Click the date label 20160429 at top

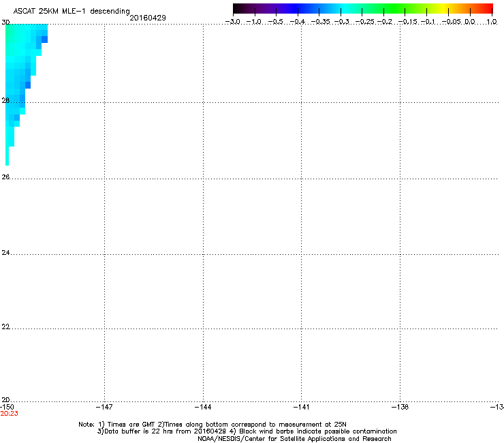pyautogui.click(x=148, y=18)
